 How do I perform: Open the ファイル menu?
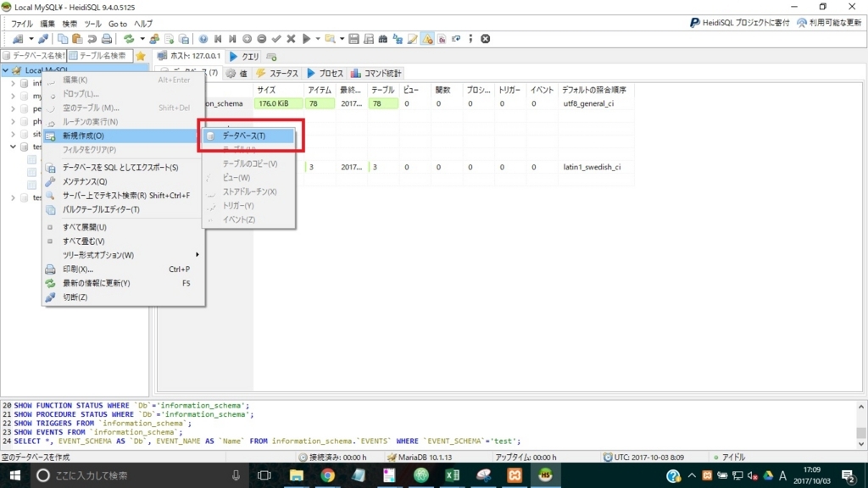(x=21, y=24)
